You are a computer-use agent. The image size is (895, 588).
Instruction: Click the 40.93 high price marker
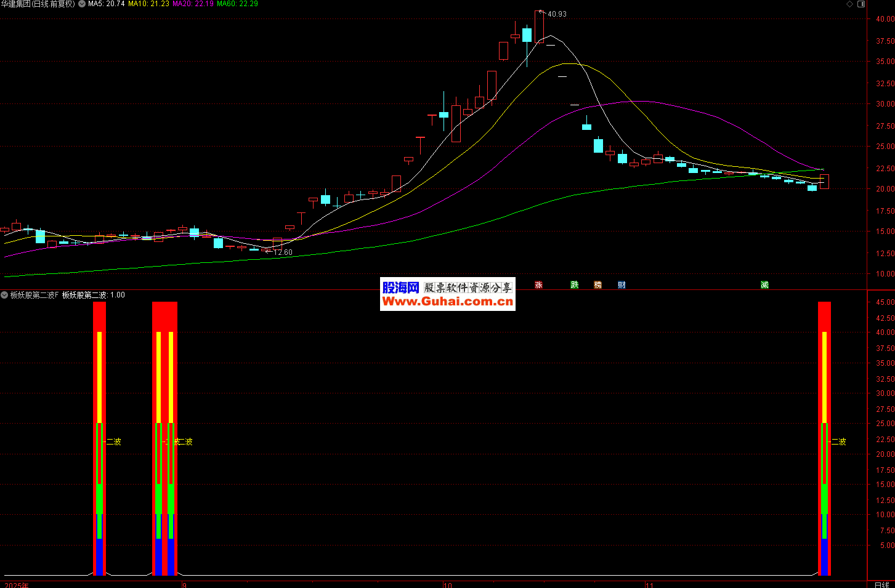click(x=556, y=14)
